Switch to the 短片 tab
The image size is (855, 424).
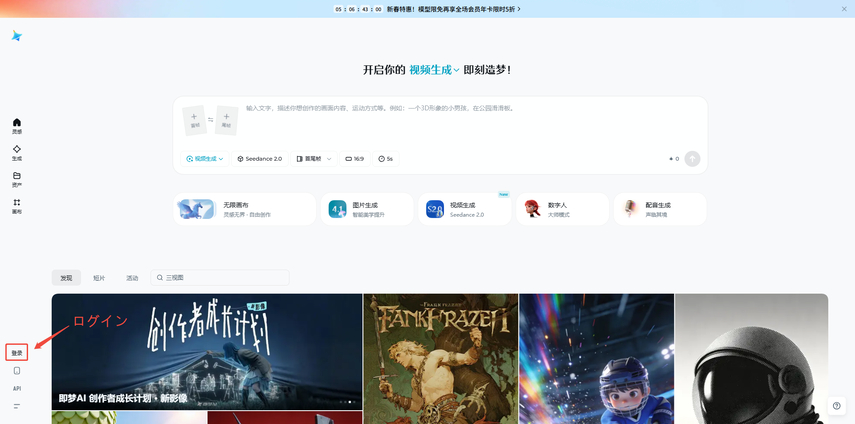pyautogui.click(x=99, y=277)
